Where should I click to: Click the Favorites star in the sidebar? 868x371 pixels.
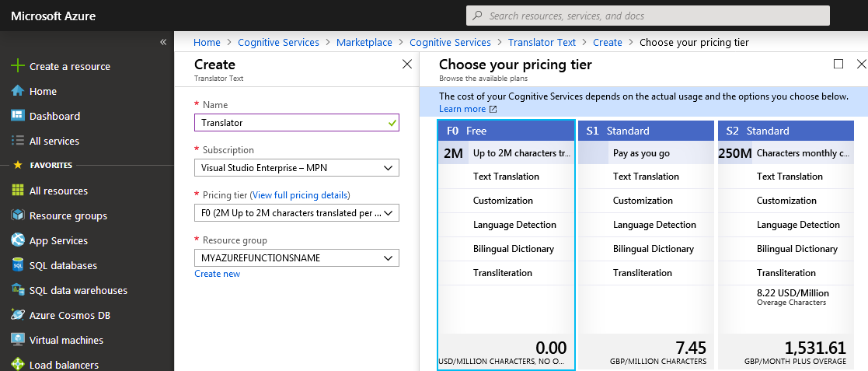coord(18,165)
